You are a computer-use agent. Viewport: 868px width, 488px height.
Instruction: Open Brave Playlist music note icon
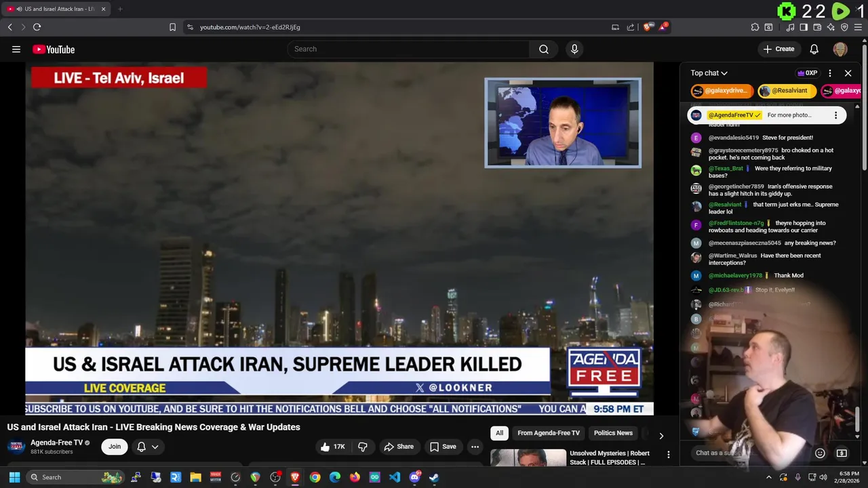click(790, 27)
